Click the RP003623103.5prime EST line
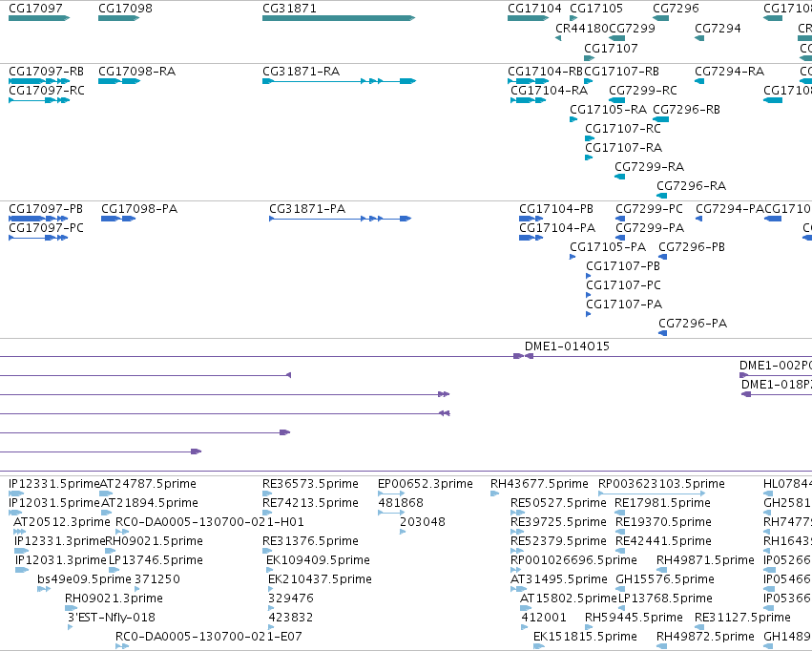This screenshot has width=812, height=651. [652, 493]
